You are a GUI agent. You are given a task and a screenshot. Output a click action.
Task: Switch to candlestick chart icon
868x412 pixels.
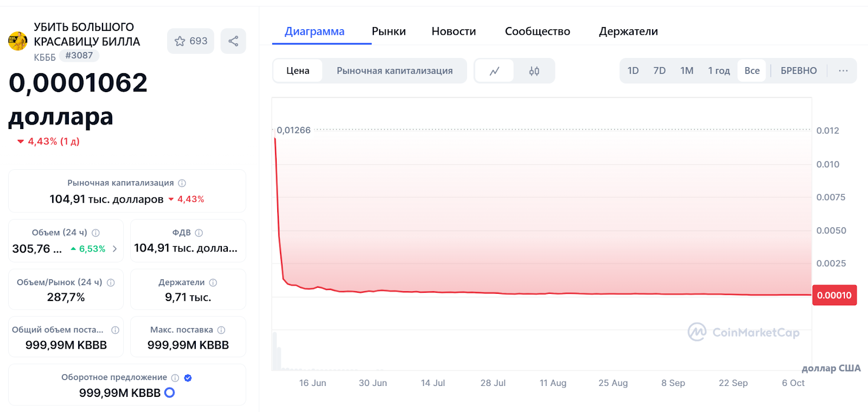point(534,71)
